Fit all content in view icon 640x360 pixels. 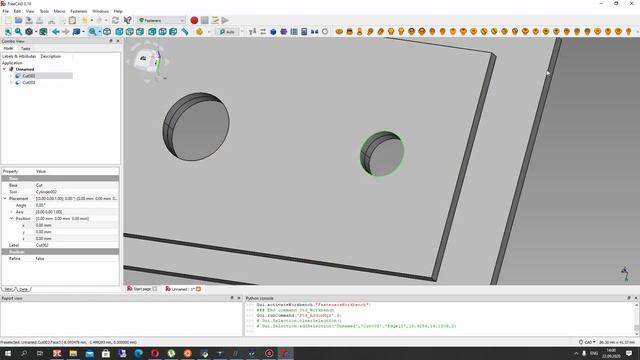point(8,31)
